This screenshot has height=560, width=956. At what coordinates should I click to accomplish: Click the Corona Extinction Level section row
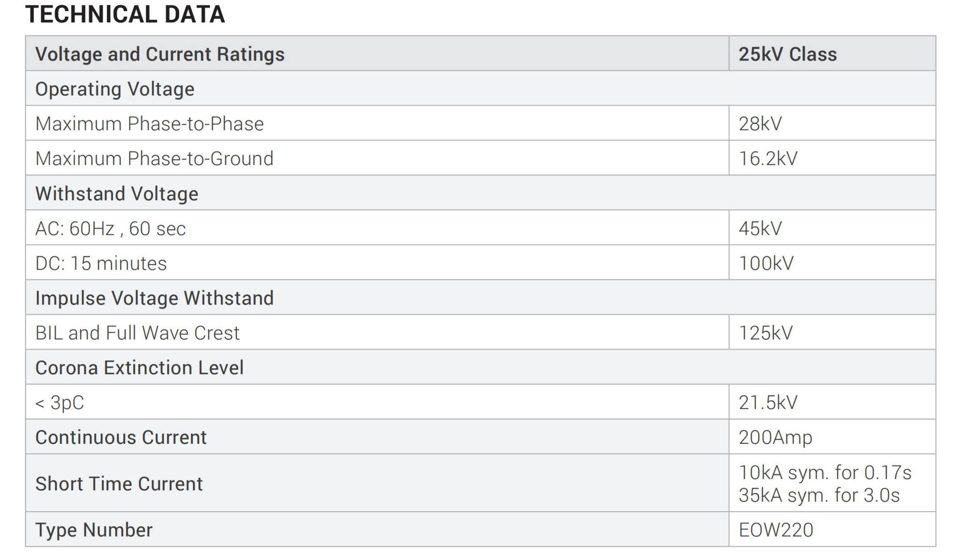point(139,367)
